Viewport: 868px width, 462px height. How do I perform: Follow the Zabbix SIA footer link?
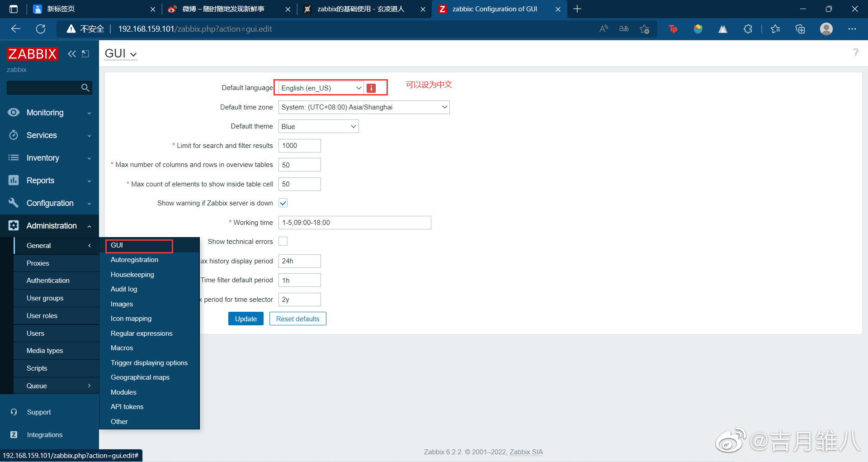point(526,452)
